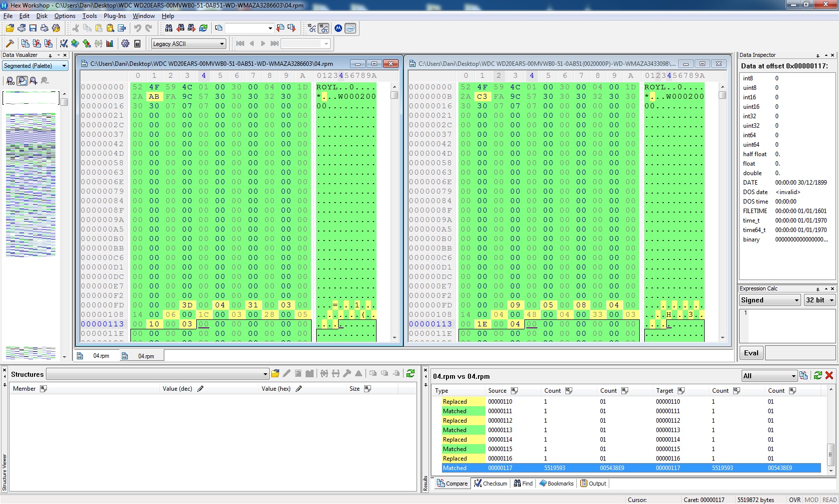Open the File menu
The width and height of the screenshot is (839, 504).
click(8, 16)
